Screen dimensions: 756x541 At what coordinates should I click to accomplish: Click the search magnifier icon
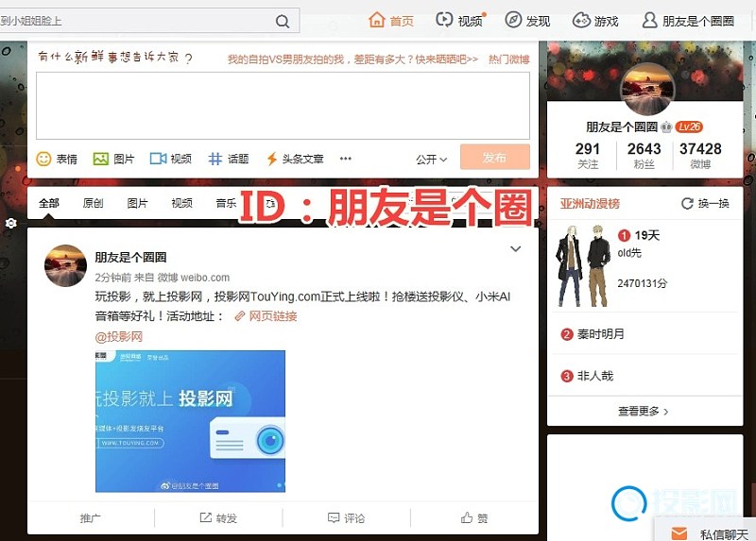tap(283, 21)
